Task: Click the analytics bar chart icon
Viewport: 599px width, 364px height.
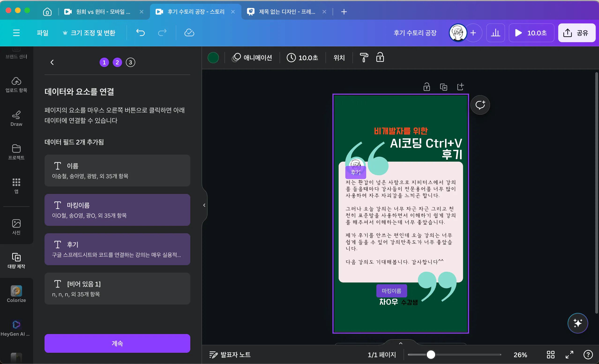Action: 495,33
